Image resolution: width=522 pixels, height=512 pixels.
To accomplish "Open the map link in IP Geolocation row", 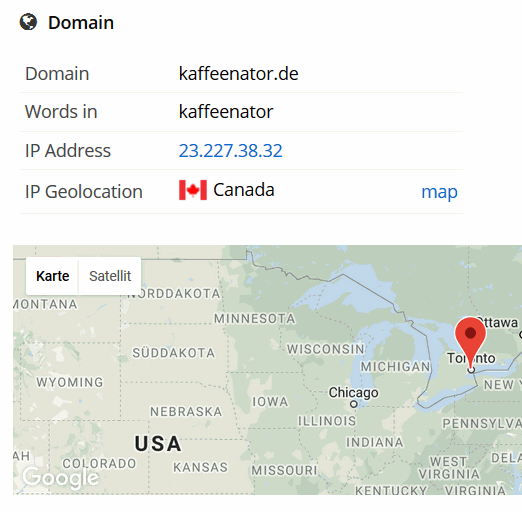I will tap(439, 192).
